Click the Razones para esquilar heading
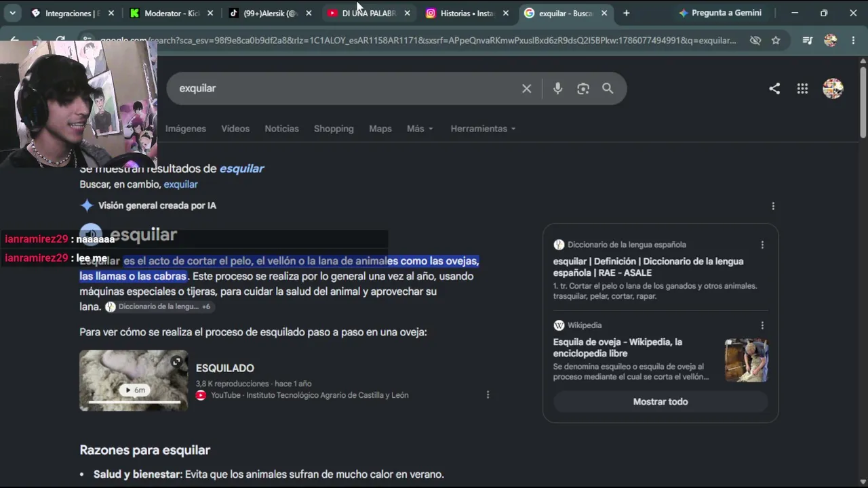This screenshot has width=868, height=488. point(145,450)
